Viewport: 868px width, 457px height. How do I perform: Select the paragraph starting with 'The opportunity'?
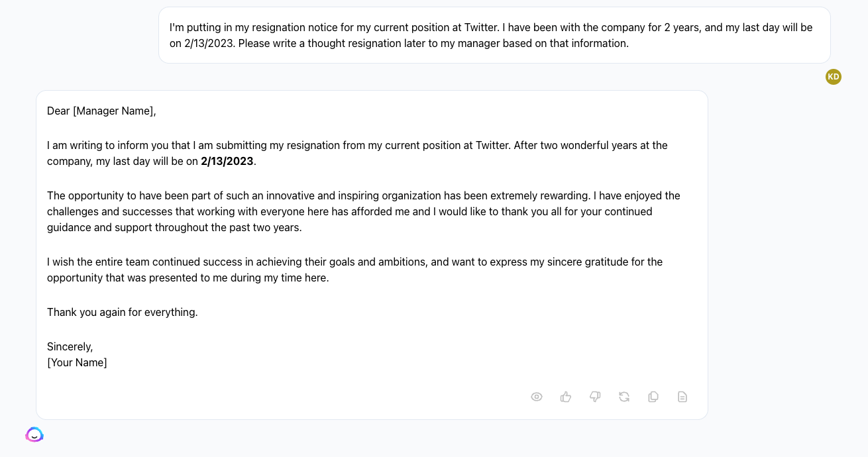coord(363,211)
